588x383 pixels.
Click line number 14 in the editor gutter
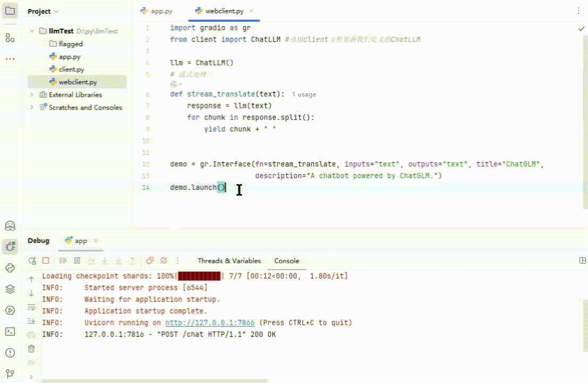146,188
